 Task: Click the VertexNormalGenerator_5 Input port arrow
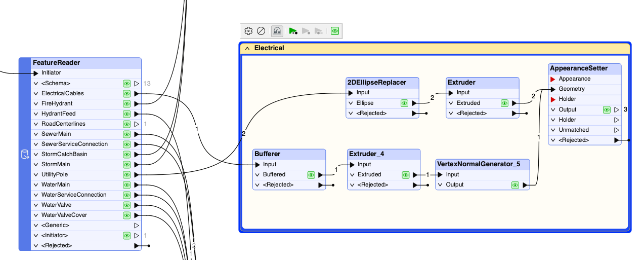point(441,175)
